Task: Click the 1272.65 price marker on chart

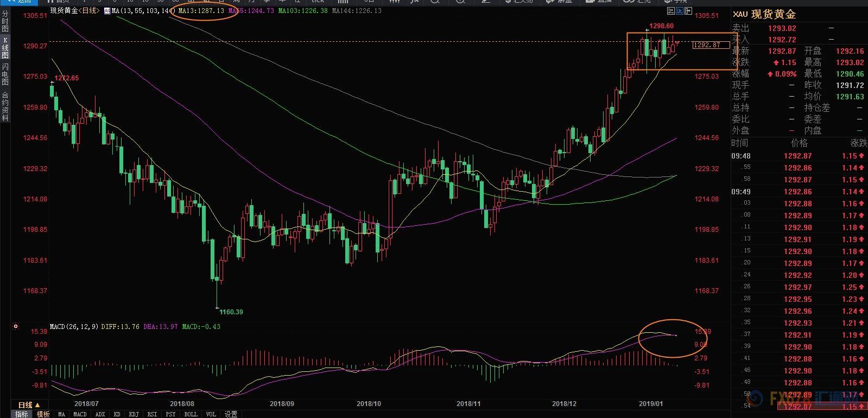Action: pos(67,78)
